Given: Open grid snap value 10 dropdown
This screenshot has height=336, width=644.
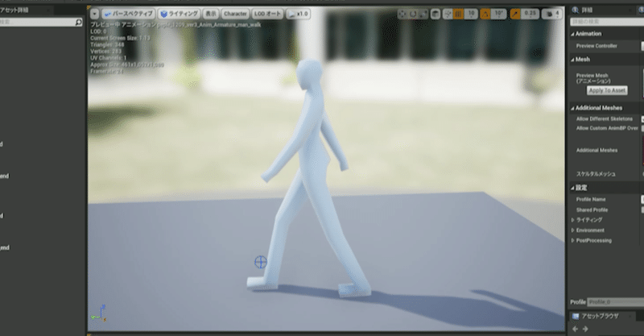Looking at the screenshot, I should tap(471, 14).
